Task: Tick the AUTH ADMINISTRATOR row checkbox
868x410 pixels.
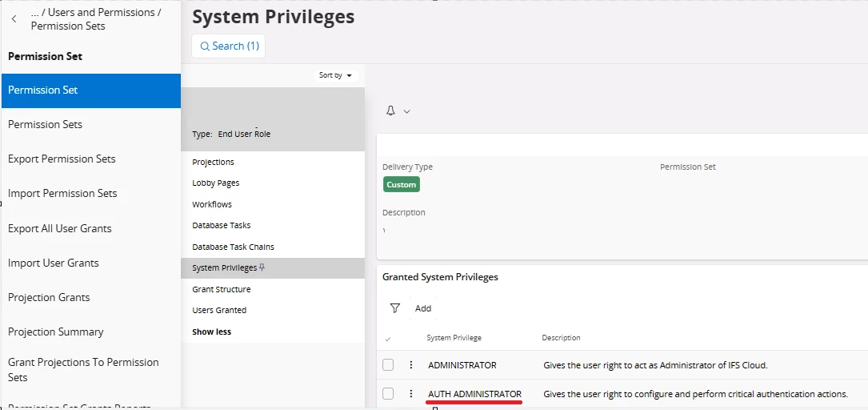Action: click(x=388, y=394)
